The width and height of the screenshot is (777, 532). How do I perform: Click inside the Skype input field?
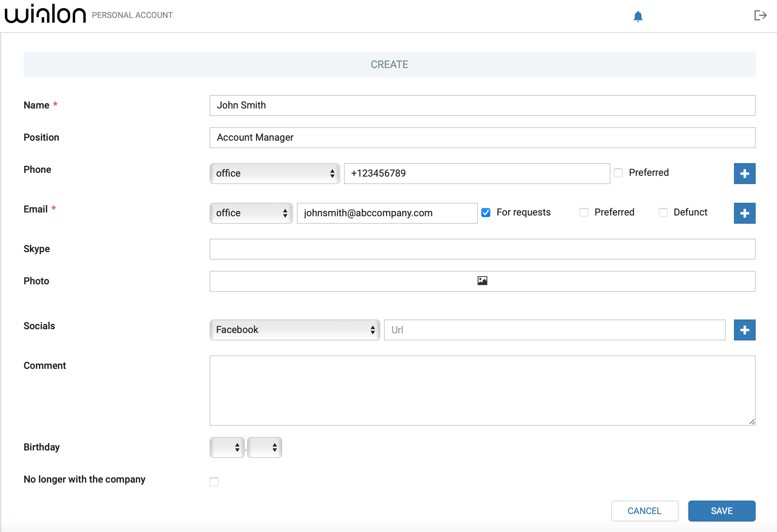[x=482, y=249]
